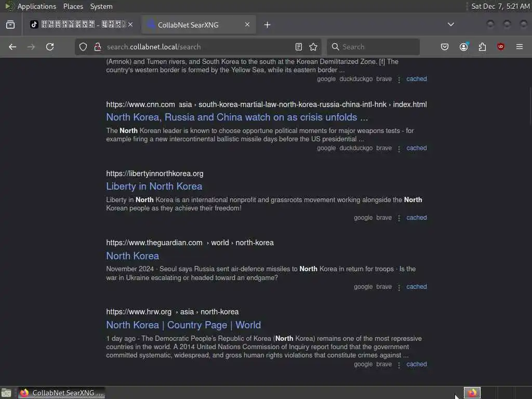The height and width of the screenshot is (399, 532).
Task: Open the System menu
Action: (101, 6)
